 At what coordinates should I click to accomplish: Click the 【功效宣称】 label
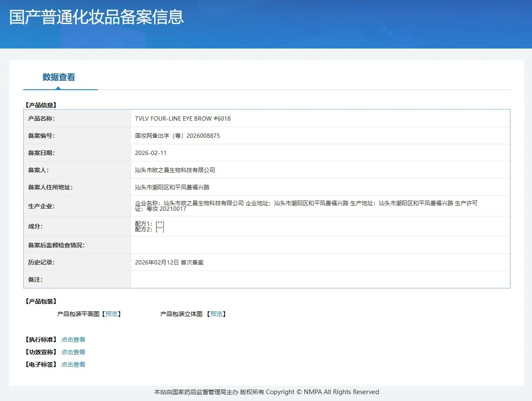pos(41,352)
